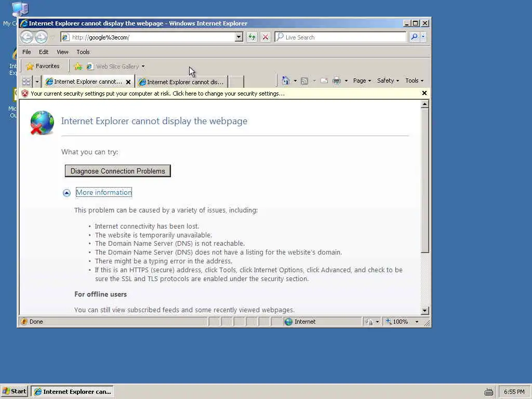Click the Protected Mode lock status icon
532x399 pixels.
click(369, 322)
